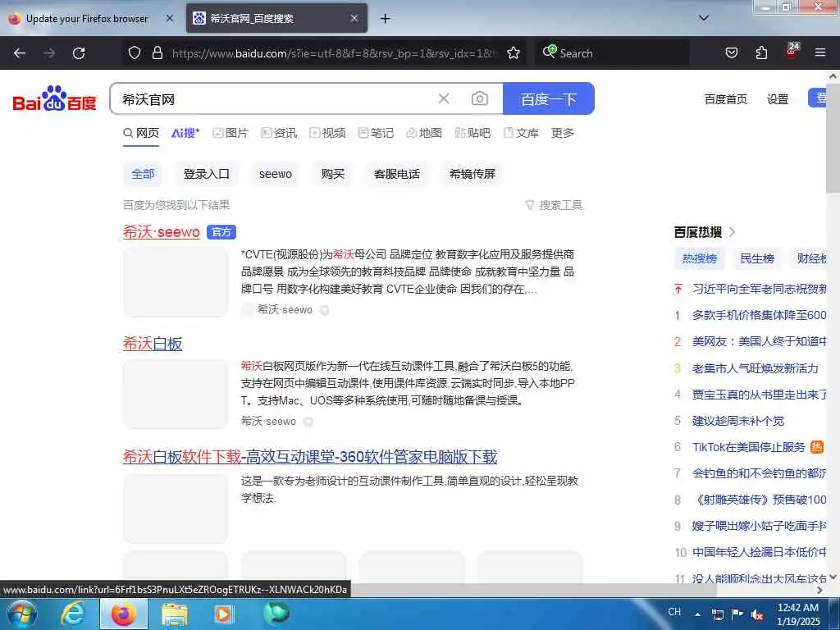840x630 pixels.
Task: Show hidden system tray icons
Action: click(697, 614)
